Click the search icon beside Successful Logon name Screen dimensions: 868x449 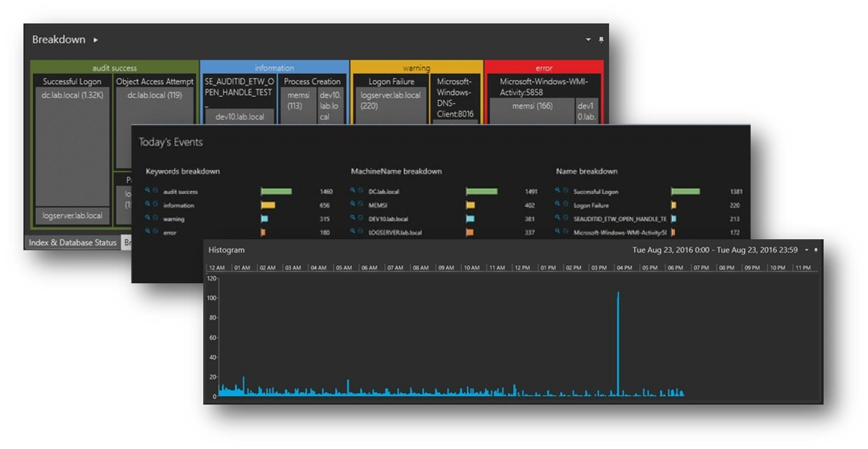point(558,191)
